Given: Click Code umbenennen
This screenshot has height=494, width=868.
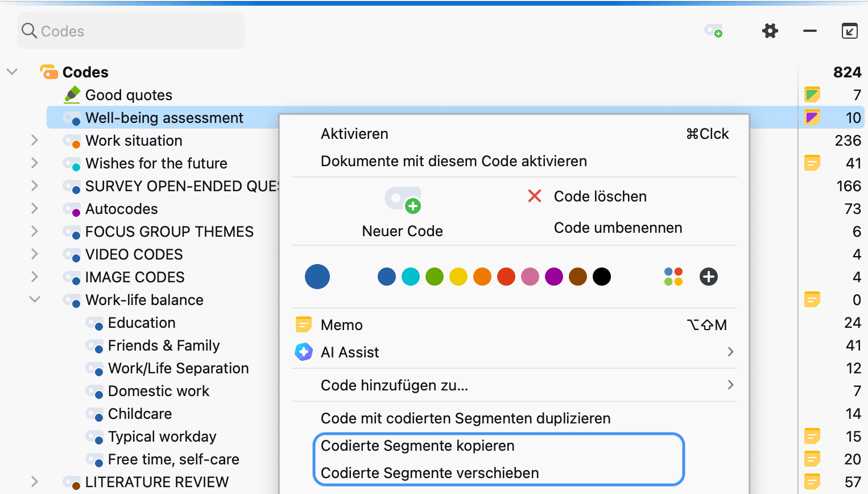Looking at the screenshot, I should 618,228.
